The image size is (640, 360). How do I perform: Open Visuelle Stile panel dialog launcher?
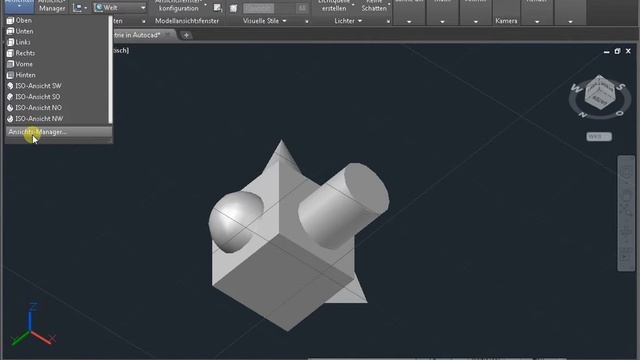[307, 21]
